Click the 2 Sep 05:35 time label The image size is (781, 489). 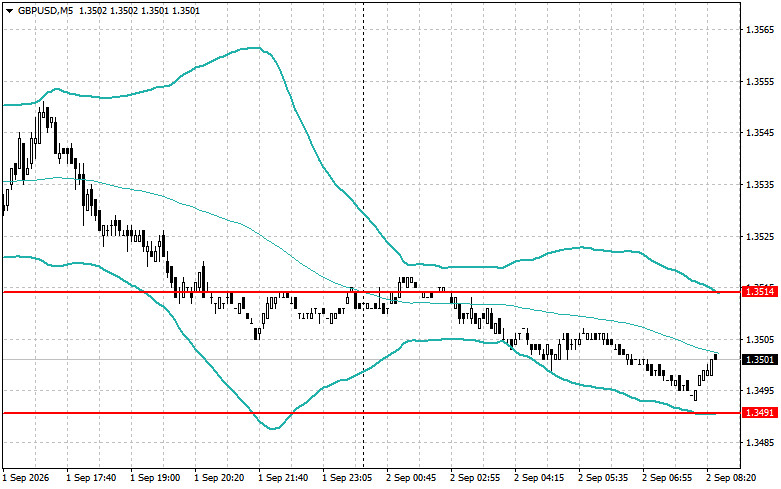coord(603,478)
